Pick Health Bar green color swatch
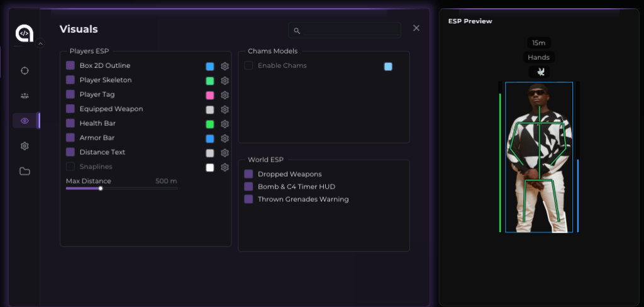The height and width of the screenshot is (307, 644). 210,124
